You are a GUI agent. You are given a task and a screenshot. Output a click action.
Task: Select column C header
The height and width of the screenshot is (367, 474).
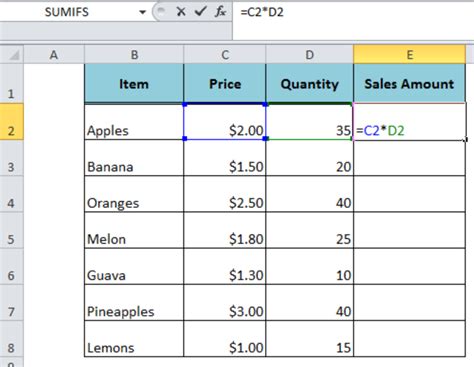(x=225, y=55)
